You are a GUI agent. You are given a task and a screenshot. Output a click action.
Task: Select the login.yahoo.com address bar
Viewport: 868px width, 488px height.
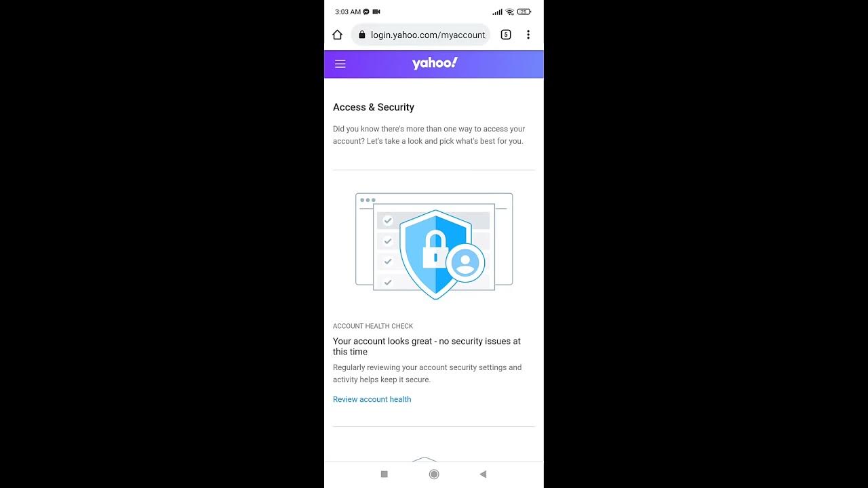click(x=420, y=35)
